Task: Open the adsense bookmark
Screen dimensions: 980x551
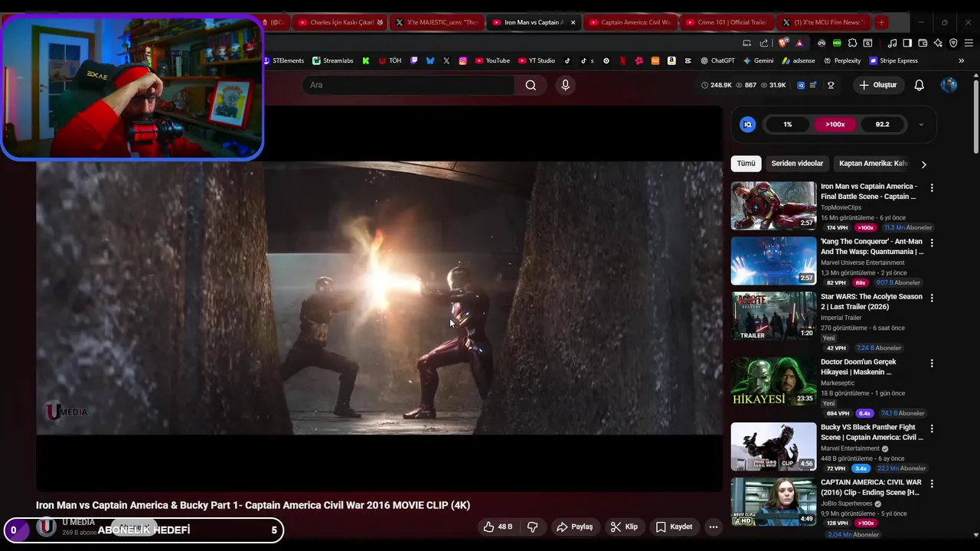Action: [798, 60]
